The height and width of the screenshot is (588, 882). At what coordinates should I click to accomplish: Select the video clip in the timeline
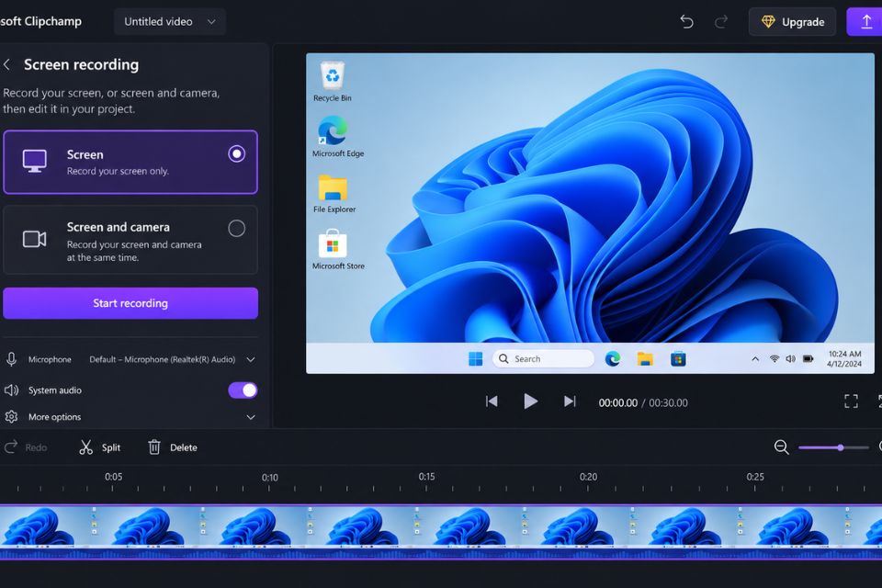[x=441, y=532]
